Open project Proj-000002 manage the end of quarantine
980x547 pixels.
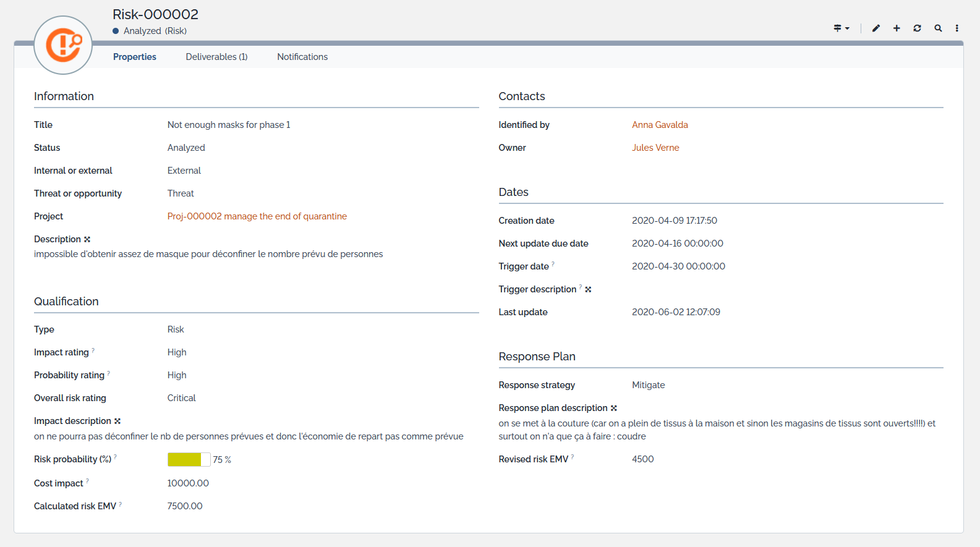coord(257,216)
